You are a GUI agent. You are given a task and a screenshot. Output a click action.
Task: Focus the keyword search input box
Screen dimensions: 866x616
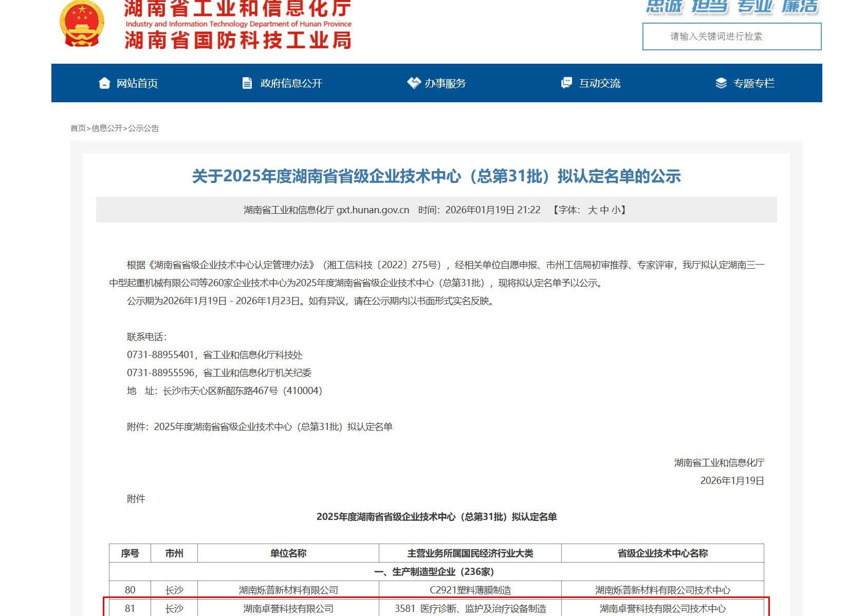coord(731,36)
